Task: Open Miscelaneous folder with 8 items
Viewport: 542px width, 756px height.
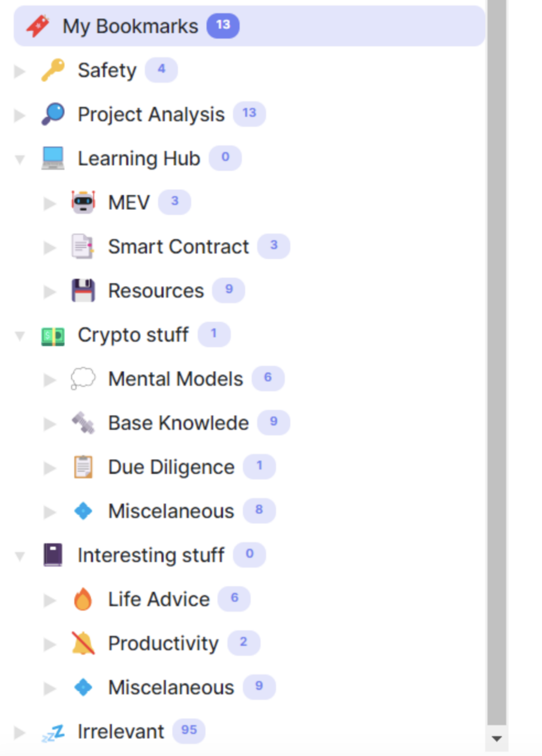Action: (171, 511)
